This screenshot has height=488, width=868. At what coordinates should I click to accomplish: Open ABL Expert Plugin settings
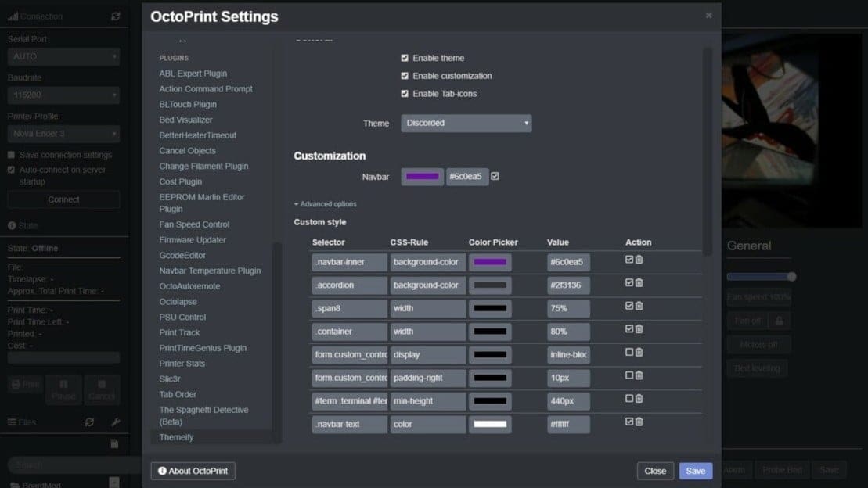point(193,74)
